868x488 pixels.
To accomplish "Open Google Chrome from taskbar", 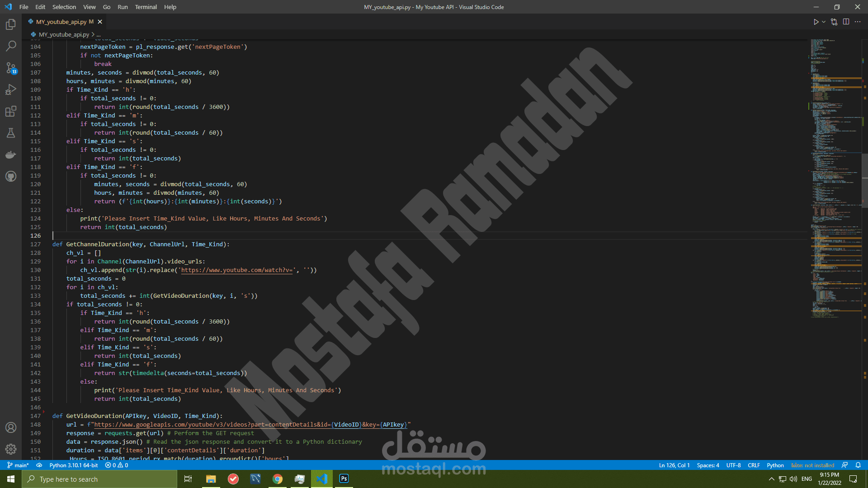I will [278, 479].
